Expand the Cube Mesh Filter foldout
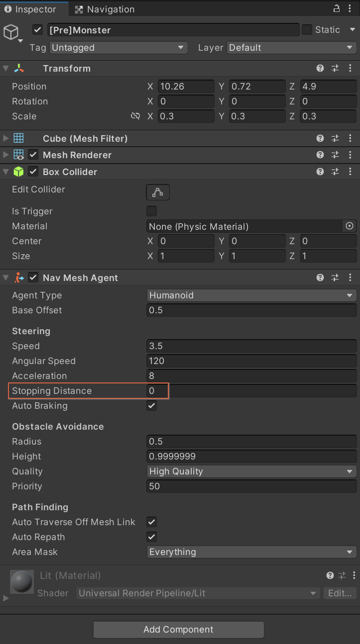Screen dimensions: 360x644 pyautogui.click(x=6, y=138)
